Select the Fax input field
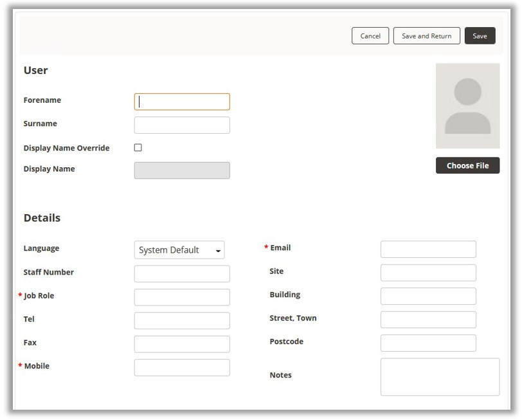This screenshot has height=420, width=522. [182, 344]
